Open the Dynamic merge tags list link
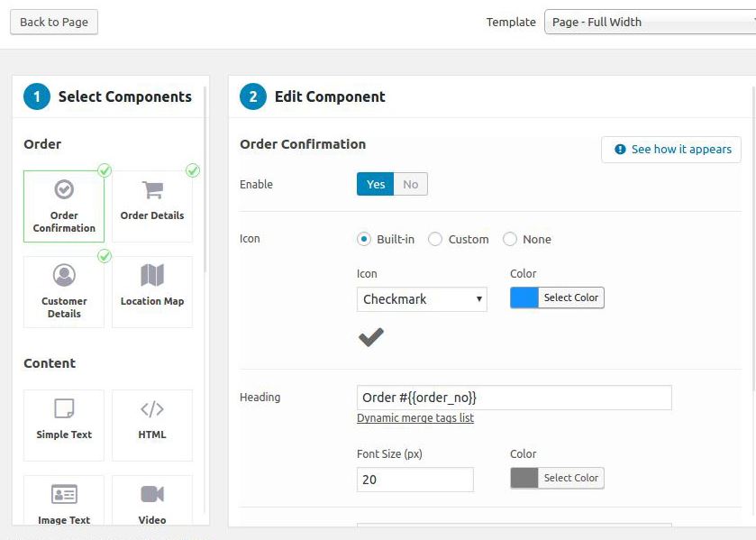 [x=415, y=418]
